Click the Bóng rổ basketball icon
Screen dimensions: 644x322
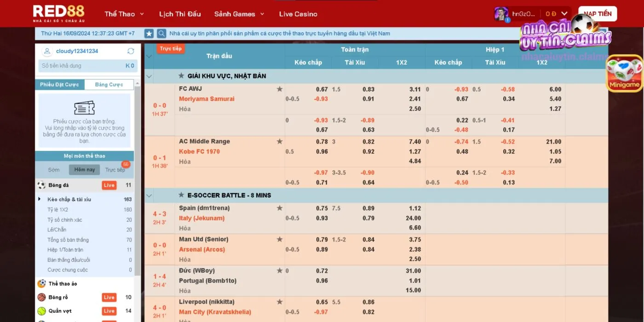tap(42, 297)
